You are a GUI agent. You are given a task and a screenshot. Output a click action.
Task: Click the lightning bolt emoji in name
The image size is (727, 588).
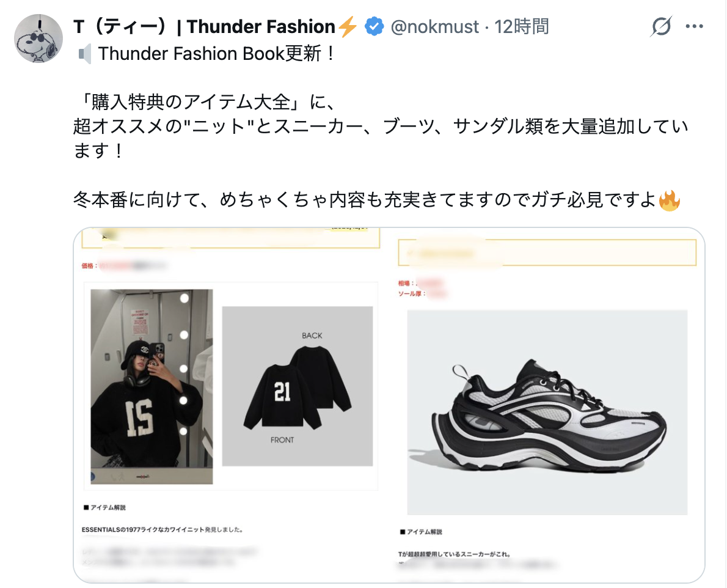coord(347,26)
